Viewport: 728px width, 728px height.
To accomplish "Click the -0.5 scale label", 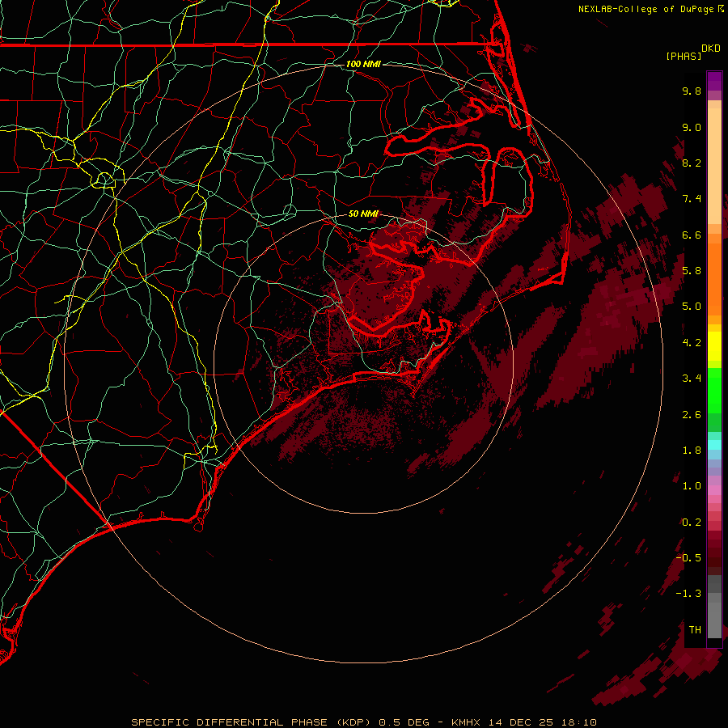I will coord(688,558).
